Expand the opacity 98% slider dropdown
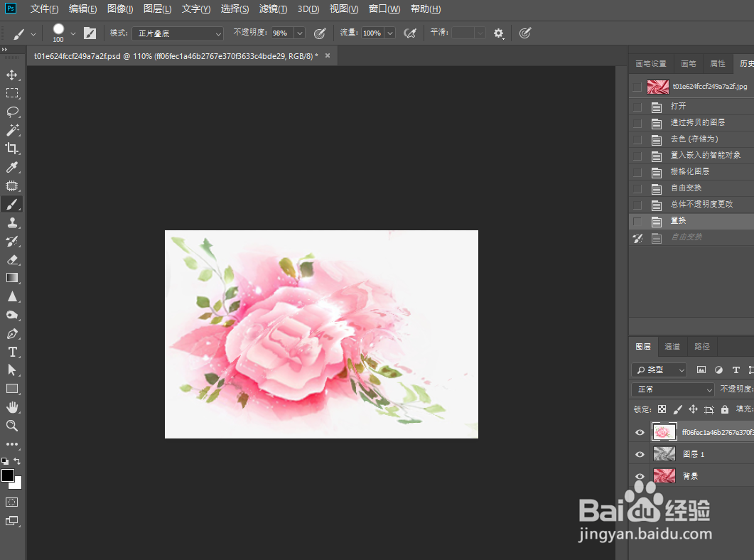Image resolution: width=754 pixels, height=560 pixels. 300,33
